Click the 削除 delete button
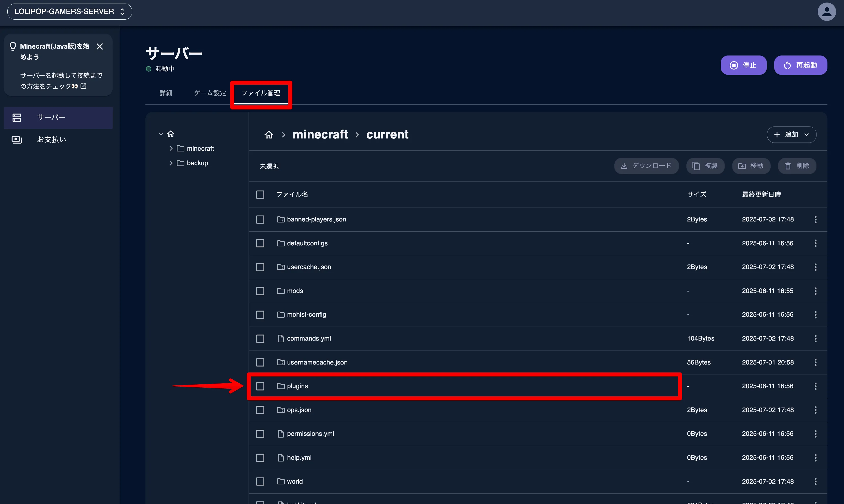The image size is (844, 504). (x=797, y=166)
